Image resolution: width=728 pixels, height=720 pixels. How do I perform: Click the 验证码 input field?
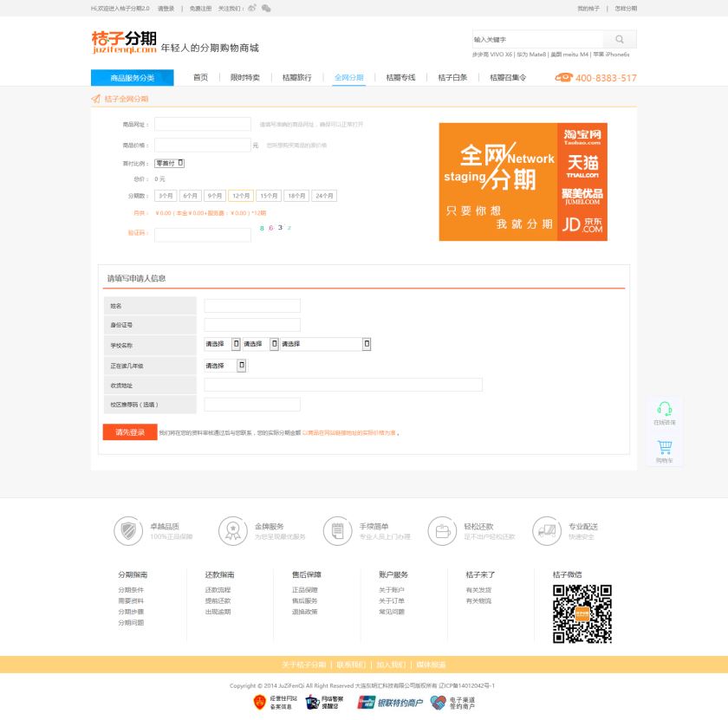pyautogui.click(x=203, y=235)
